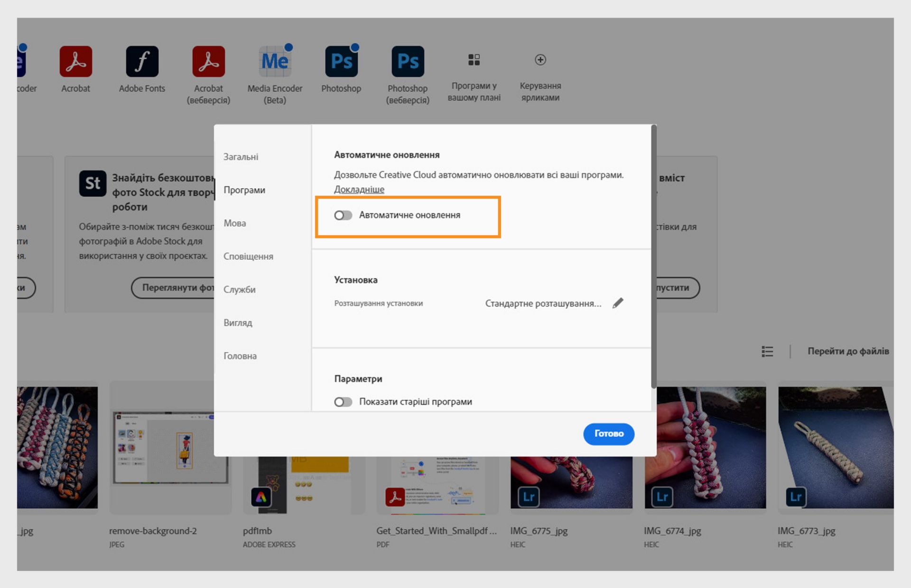Launch the Photoshop app icon

(341, 62)
